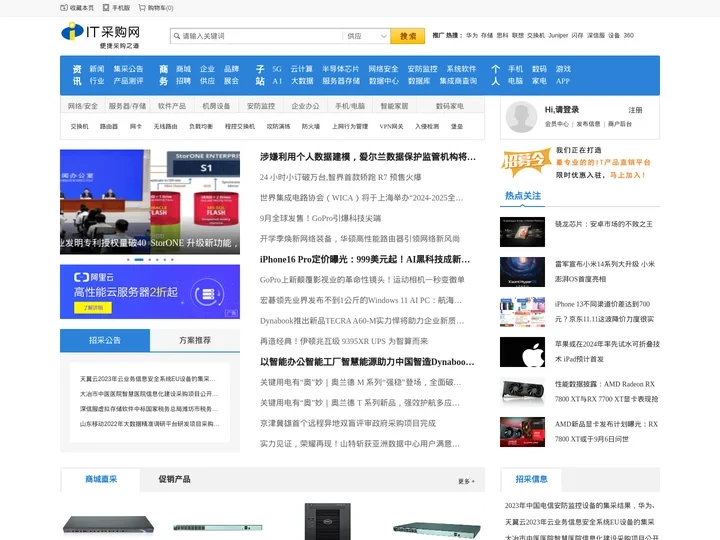The width and height of the screenshot is (720, 540).
Task: Click the 注册 register link
Action: (636, 110)
